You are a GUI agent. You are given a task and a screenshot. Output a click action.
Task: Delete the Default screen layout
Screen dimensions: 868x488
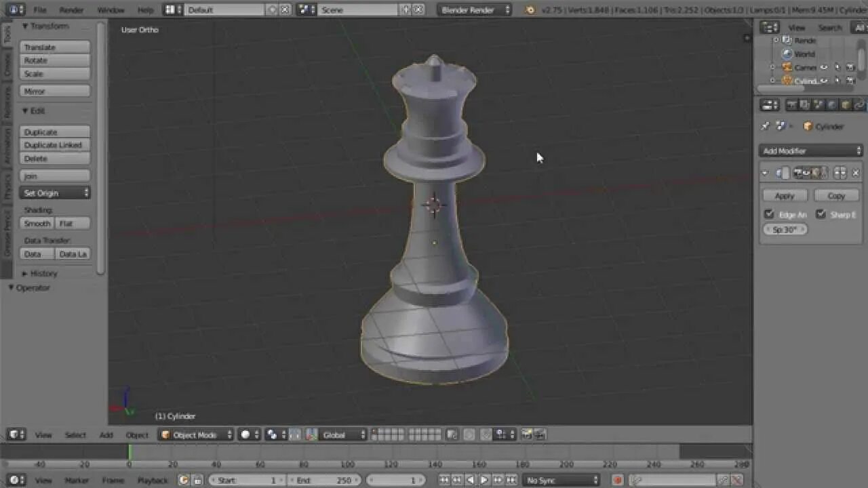[285, 9]
